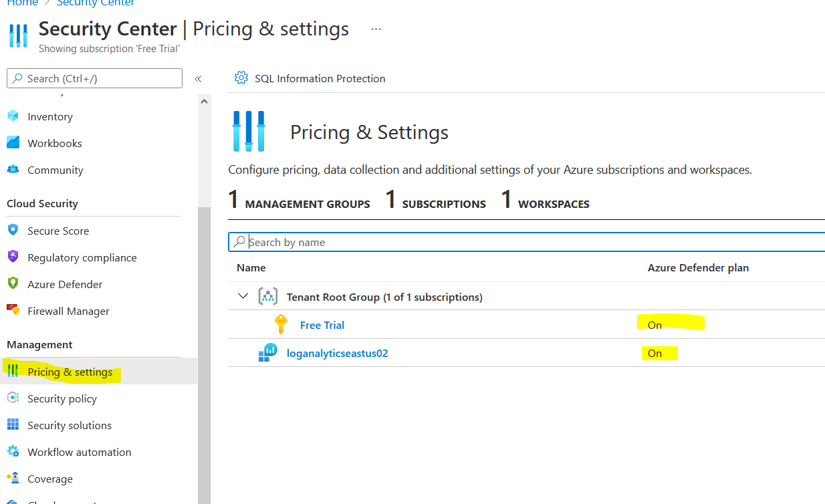Viewport: 825px width, 504px height.
Task: Click the Search by name field
Action: pyautogui.click(x=527, y=242)
